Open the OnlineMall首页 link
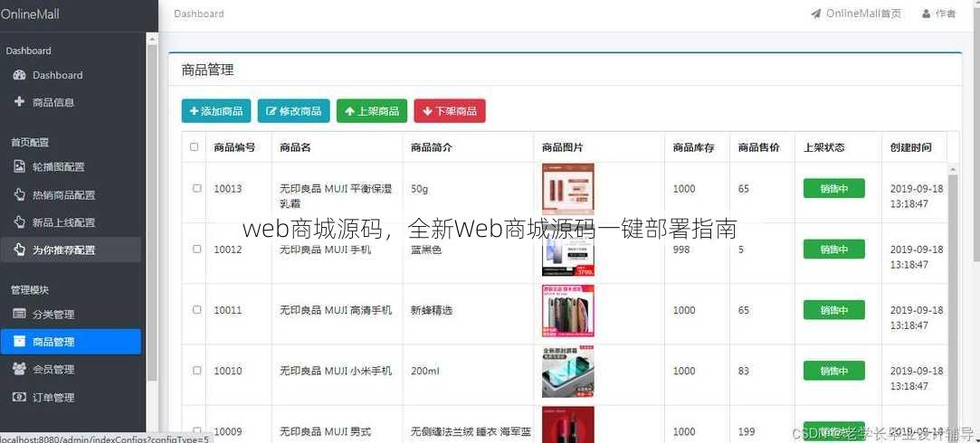The width and height of the screenshot is (980, 443). point(856,14)
